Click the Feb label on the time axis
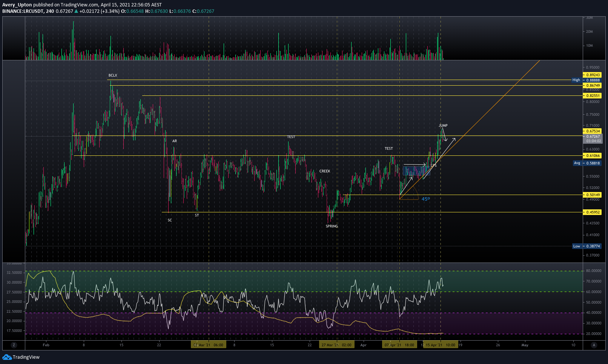The width and height of the screenshot is (608, 364). (46, 345)
